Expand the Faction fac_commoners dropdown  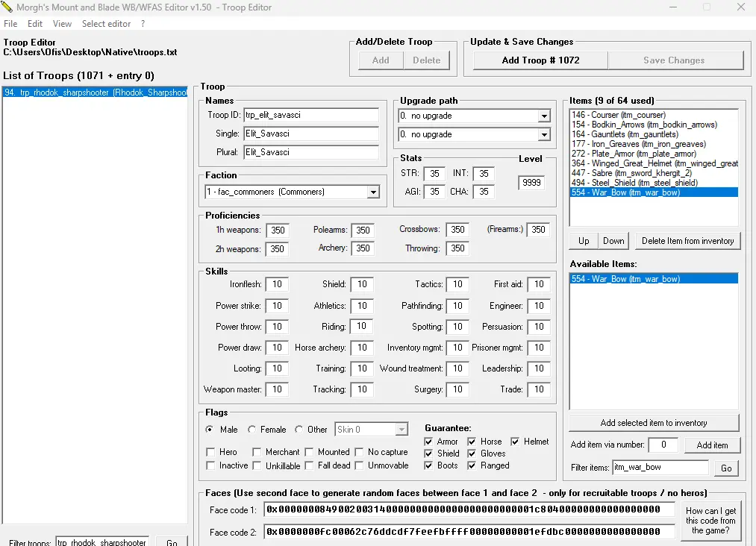[x=373, y=192]
